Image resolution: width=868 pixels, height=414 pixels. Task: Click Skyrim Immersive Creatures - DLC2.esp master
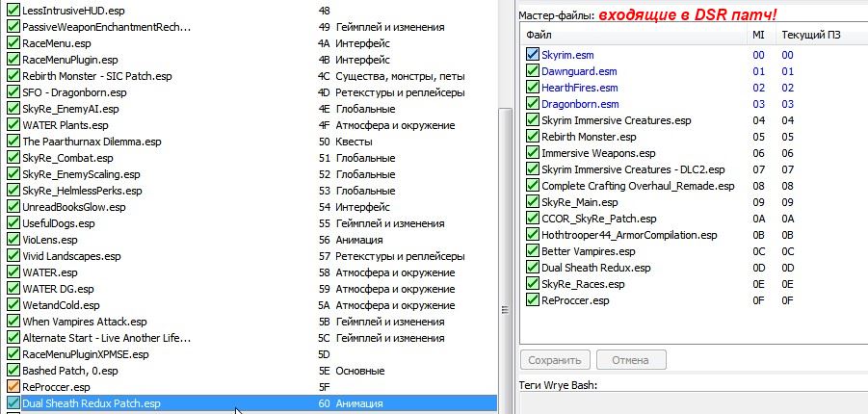(x=633, y=169)
